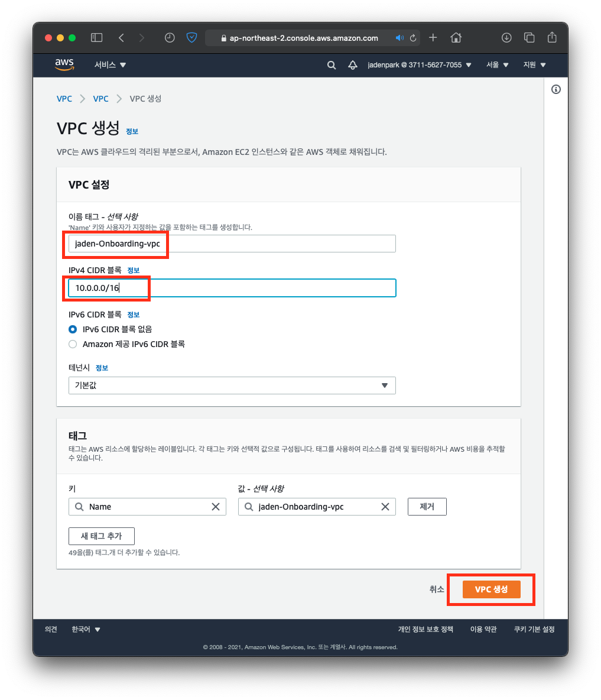Viewport: 601px width, 700px height.
Task: Click the IPv4 CIDR 10.0.0.0/16 input field
Action: tap(232, 288)
